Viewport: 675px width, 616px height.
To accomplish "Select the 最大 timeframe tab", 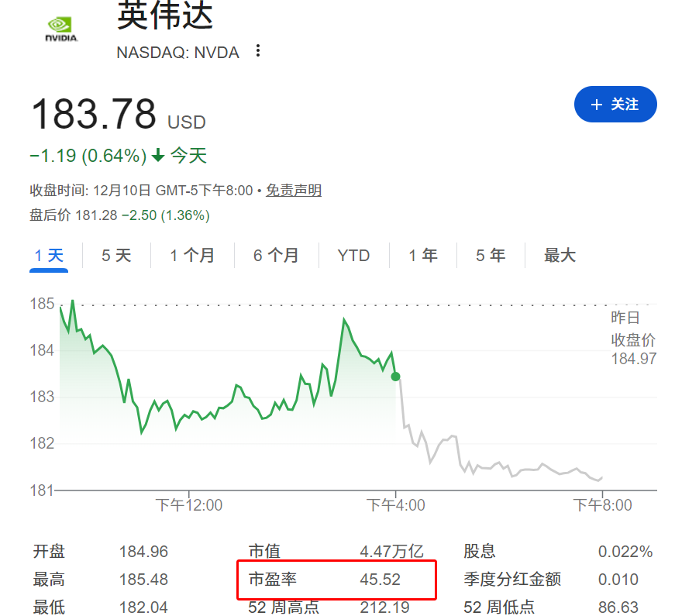I will [560, 255].
